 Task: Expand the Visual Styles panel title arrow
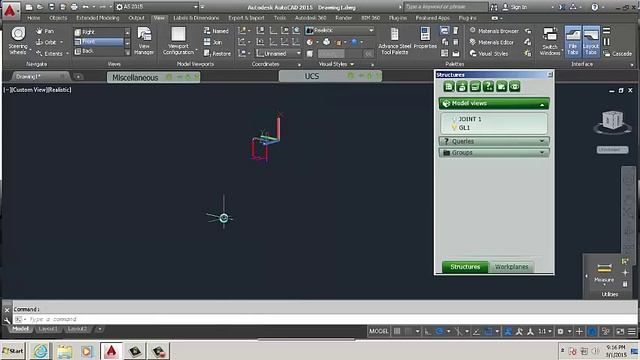pos(352,64)
